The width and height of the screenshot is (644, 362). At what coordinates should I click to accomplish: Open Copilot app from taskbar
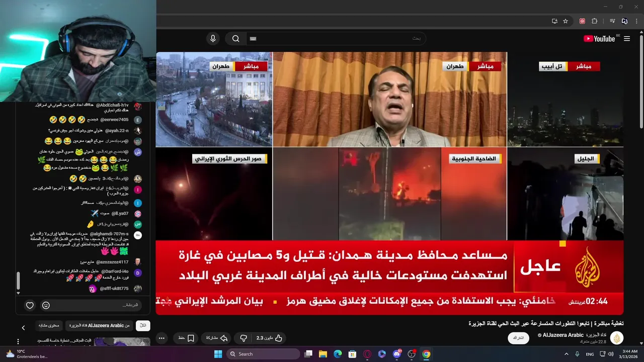[x=382, y=354]
